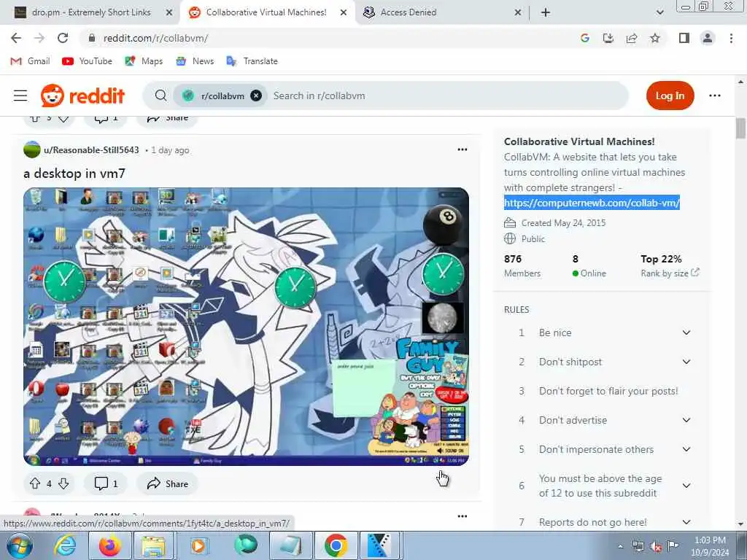Open u/Reasonable-Still5643 profile link
Image resolution: width=747 pixels, height=560 pixels.
[91, 150]
